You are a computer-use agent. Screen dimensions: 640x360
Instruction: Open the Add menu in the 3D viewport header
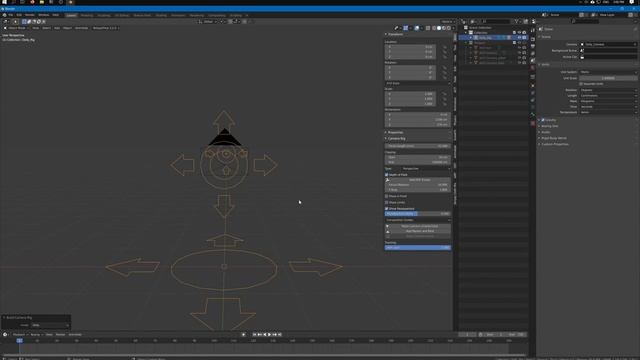coord(57,28)
